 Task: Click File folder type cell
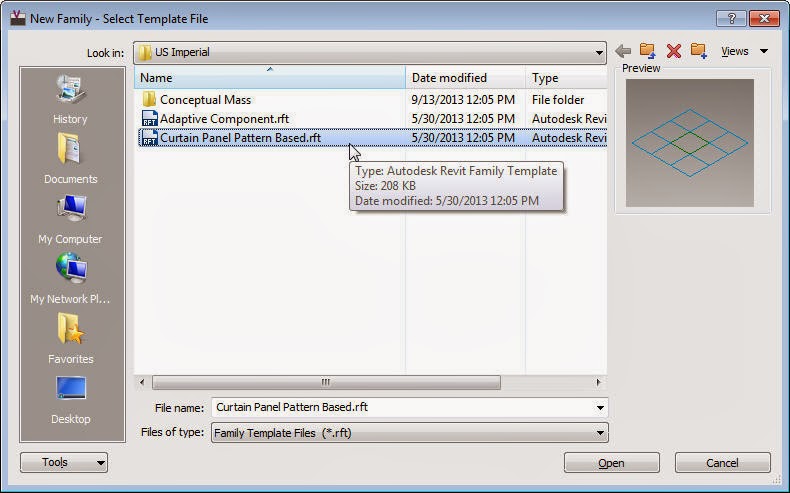(558, 100)
